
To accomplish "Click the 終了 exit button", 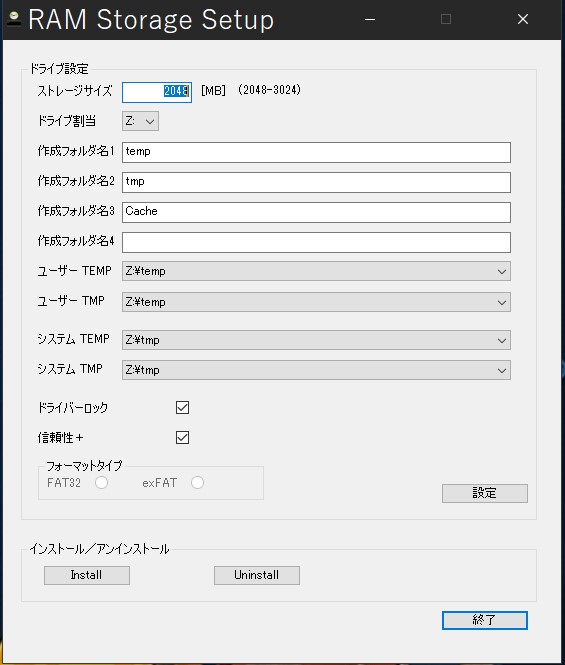I will pos(485,620).
